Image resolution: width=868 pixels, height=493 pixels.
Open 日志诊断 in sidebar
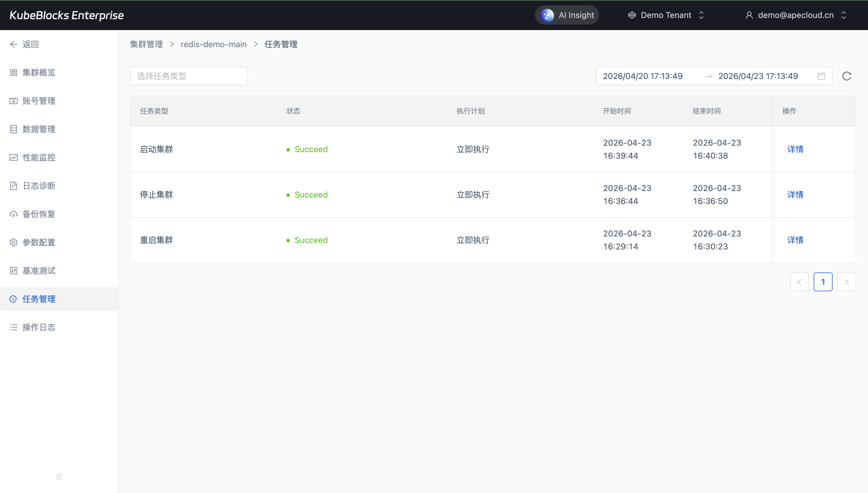(x=39, y=186)
